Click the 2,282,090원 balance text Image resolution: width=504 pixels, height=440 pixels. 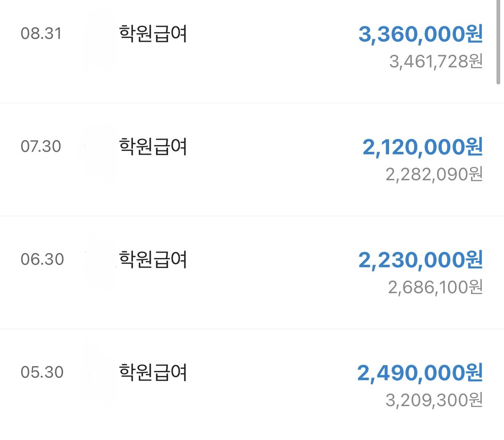(x=434, y=174)
